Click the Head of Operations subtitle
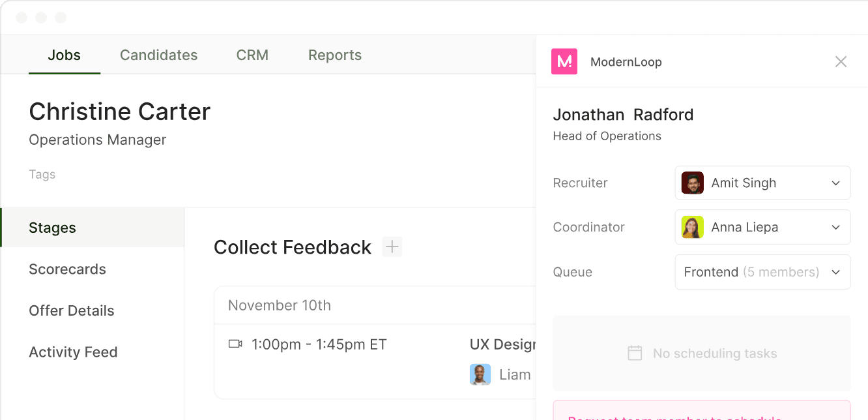Viewport: 868px width, 420px height. point(607,136)
